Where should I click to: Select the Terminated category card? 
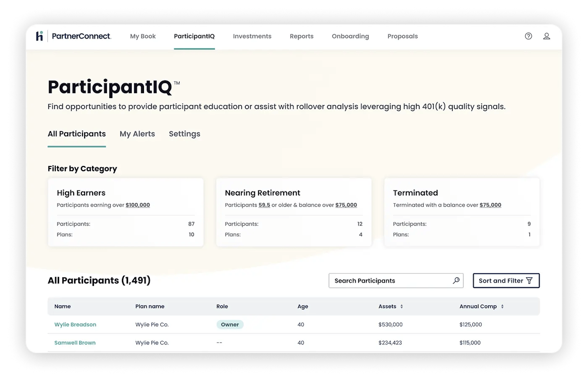[462, 212]
